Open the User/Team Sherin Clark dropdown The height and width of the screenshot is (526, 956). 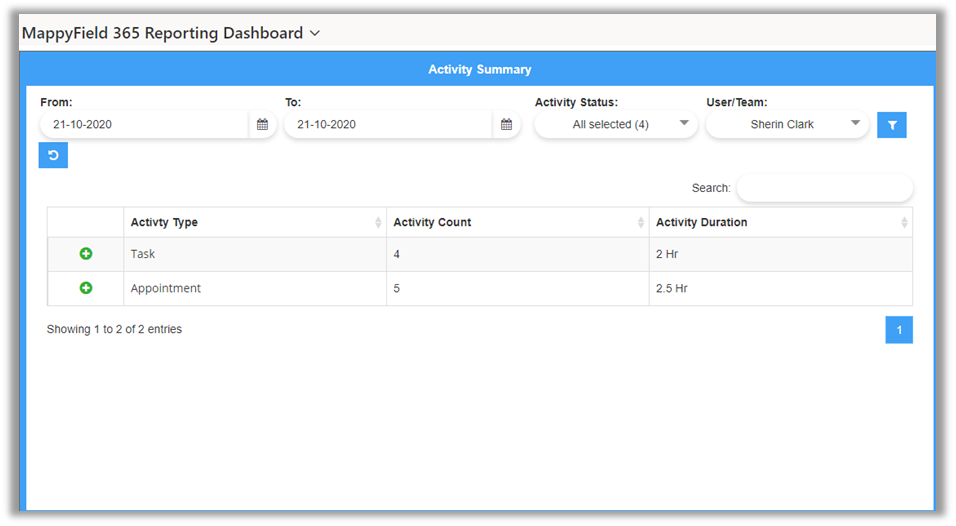point(787,125)
